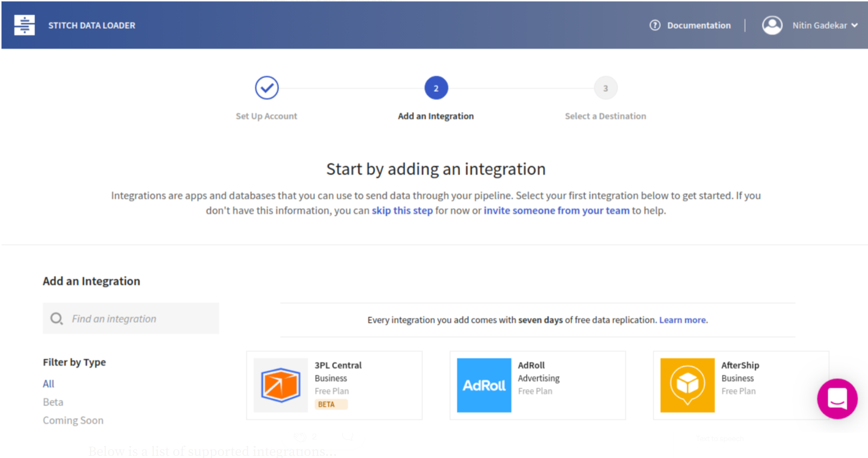Click the Stitch Data Loader logo icon
The width and height of the screenshot is (868, 458).
click(x=24, y=25)
